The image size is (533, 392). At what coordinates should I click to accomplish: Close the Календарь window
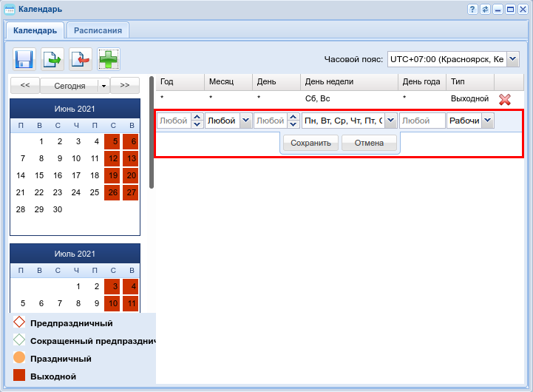click(x=523, y=9)
